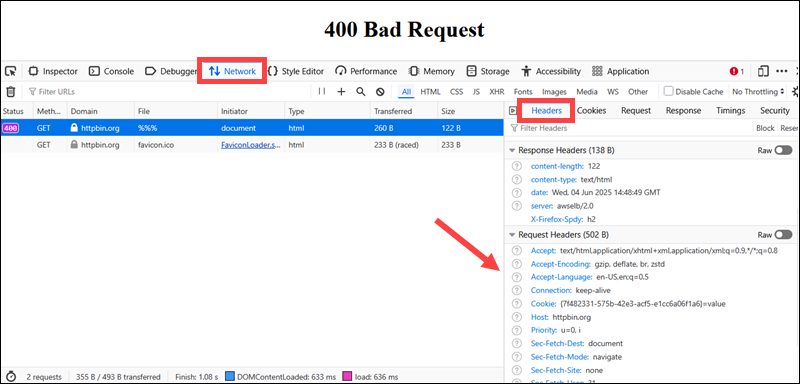Open request blocking via the circle-slash icon

[380, 92]
